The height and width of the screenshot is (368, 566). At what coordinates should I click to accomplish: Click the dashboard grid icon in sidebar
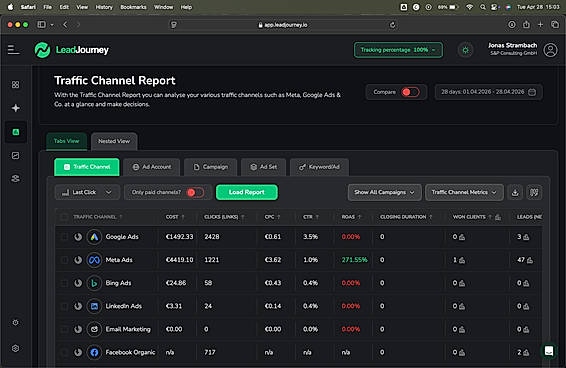click(16, 85)
